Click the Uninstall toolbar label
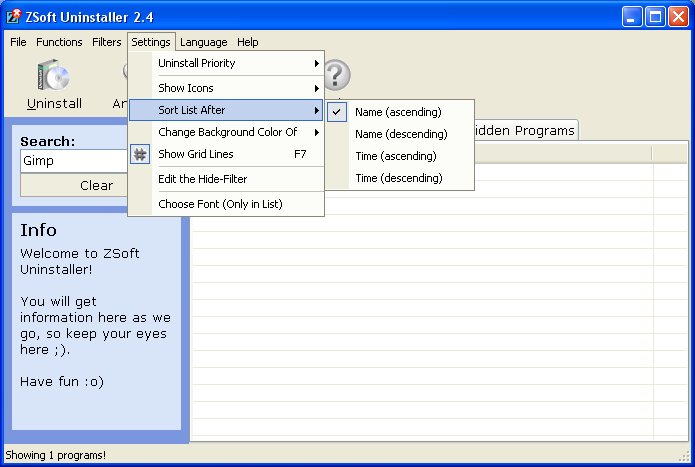The image size is (695, 467). click(x=54, y=104)
